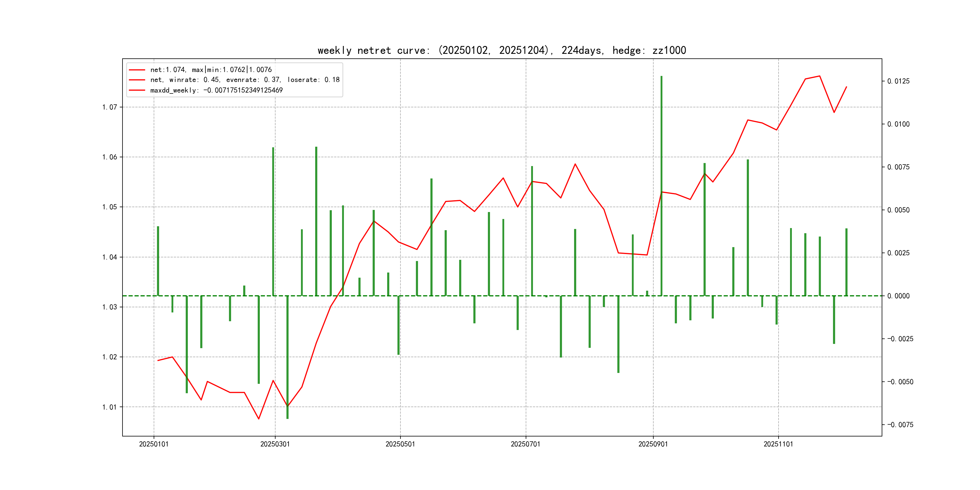Click the 0.0075 right axis label
980x490 pixels.
coord(898,167)
